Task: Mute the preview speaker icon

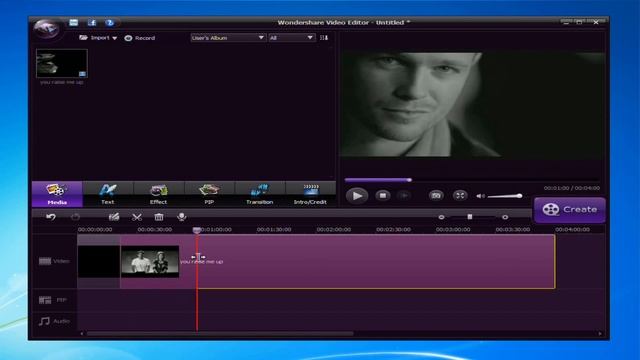Action: 480,196
